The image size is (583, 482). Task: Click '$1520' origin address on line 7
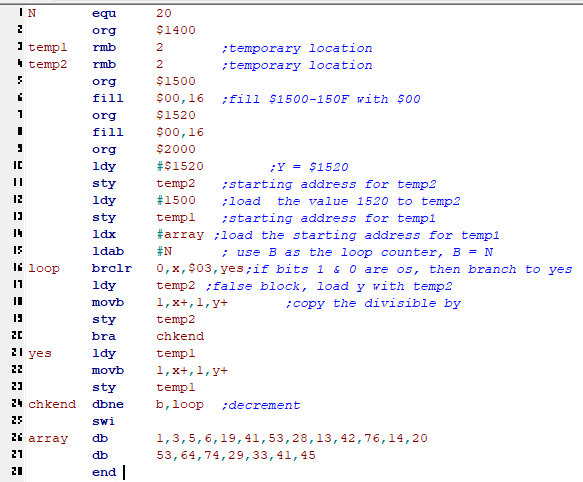[176, 115]
